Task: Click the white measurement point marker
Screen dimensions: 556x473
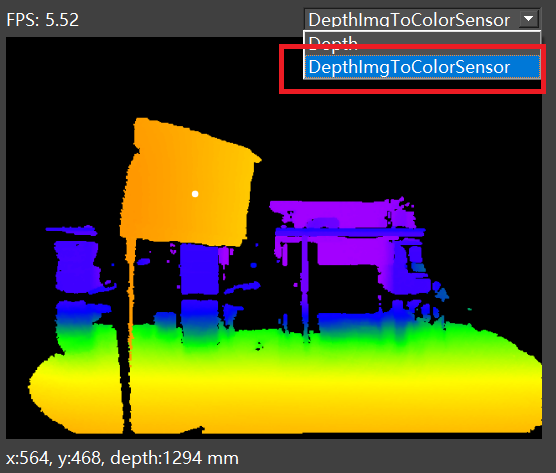Action: pos(195,194)
